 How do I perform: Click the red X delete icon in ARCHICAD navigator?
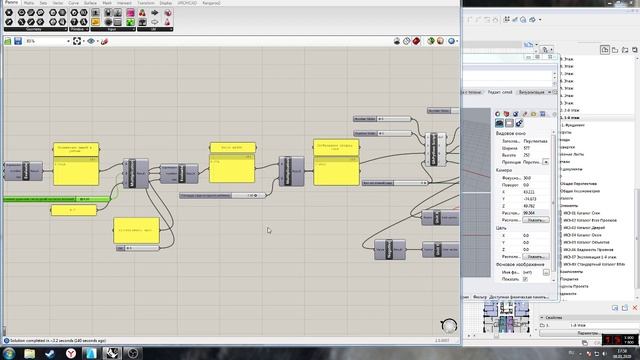tap(635, 308)
